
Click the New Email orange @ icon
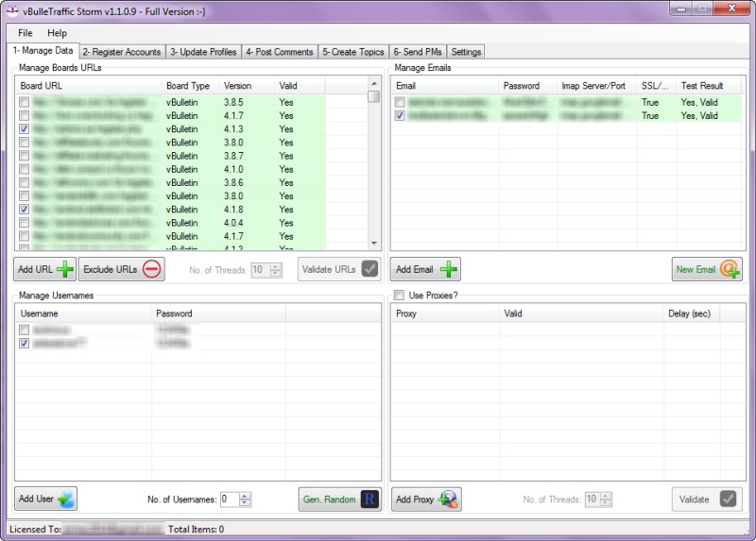click(730, 270)
